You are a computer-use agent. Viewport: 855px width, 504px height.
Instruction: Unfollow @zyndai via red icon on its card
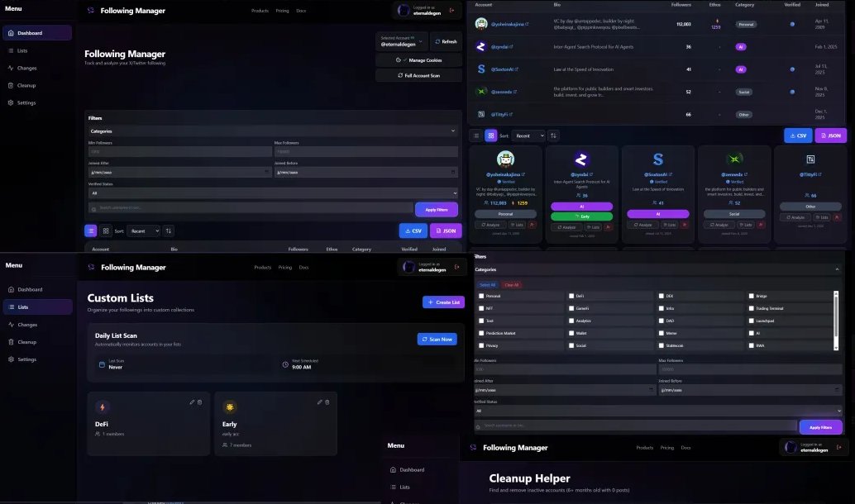608,227
